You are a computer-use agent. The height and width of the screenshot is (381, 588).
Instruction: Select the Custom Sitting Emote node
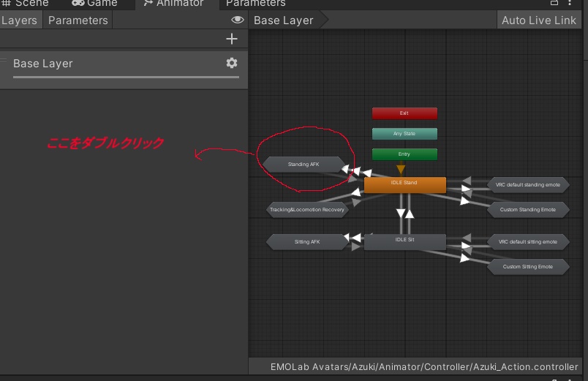528,267
